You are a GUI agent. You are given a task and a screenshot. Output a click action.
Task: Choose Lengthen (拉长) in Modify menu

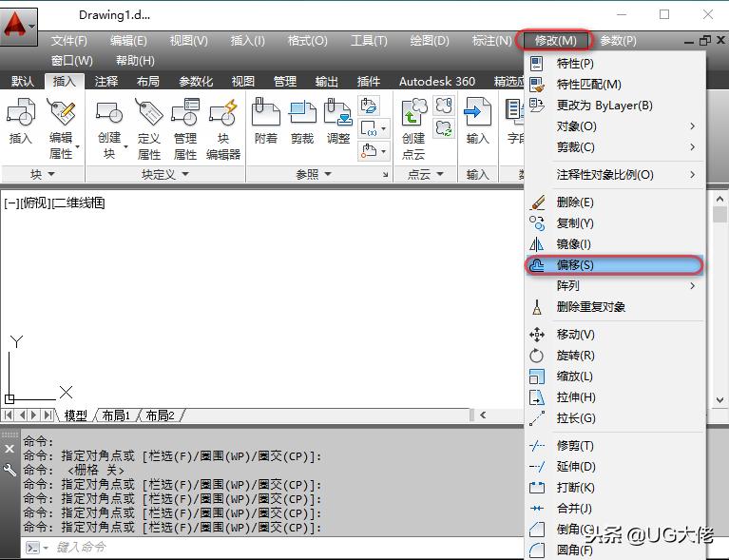click(615, 418)
